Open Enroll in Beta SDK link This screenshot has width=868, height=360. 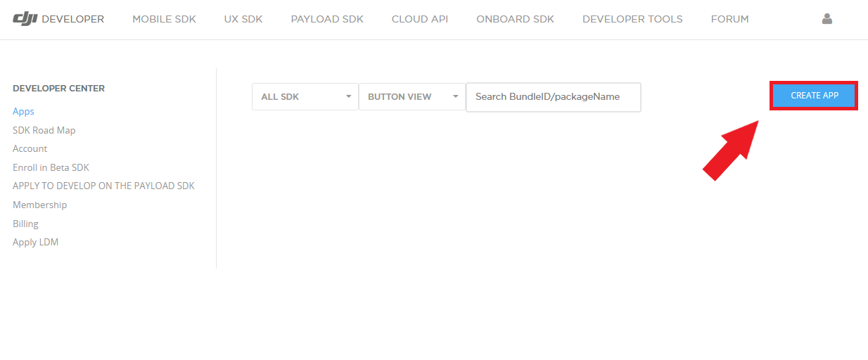point(51,167)
